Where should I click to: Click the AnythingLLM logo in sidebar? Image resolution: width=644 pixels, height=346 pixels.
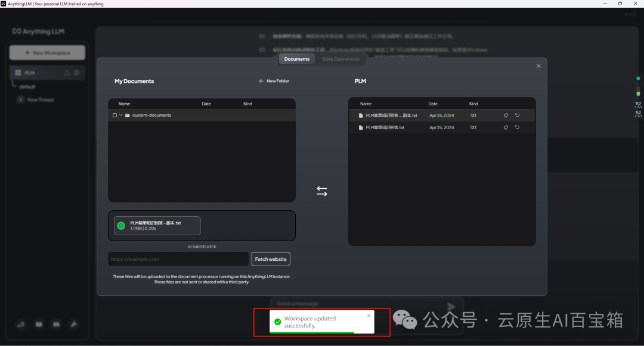pos(38,31)
